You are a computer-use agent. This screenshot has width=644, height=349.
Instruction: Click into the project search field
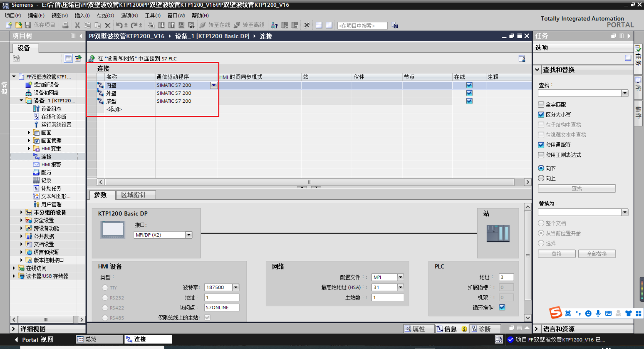pyautogui.click(x=362, y=26)
